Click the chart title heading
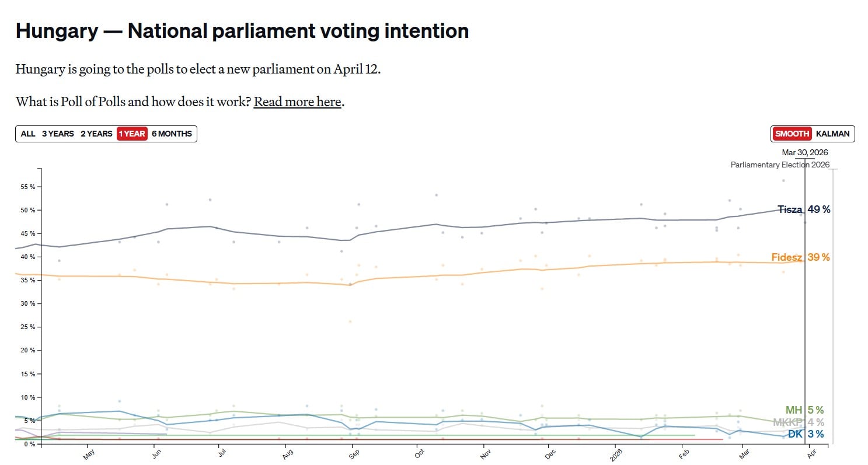The height and width of the screenshot is (465, 868). (242, 31)
